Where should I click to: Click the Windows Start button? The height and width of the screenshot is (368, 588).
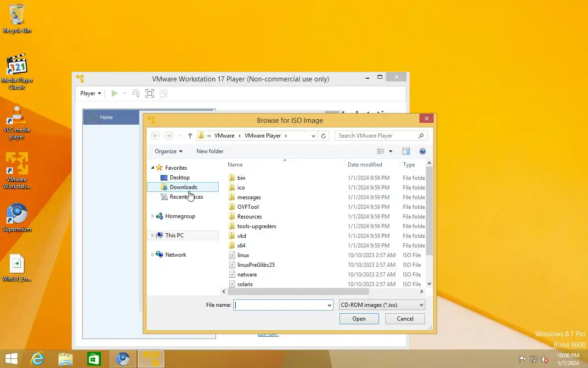[11, 359]
